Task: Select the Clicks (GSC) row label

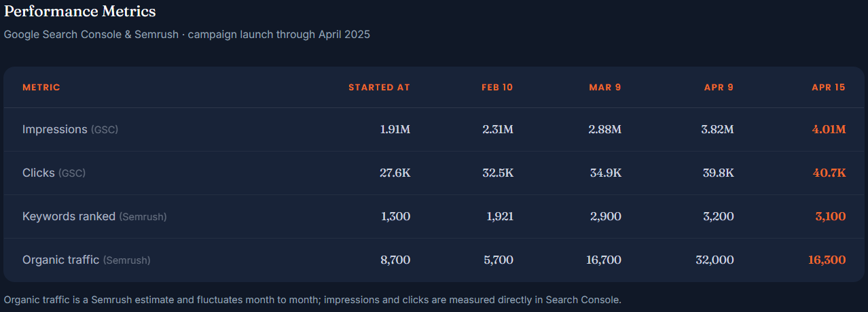Action: pyautogui.click(x=54, y=173)
